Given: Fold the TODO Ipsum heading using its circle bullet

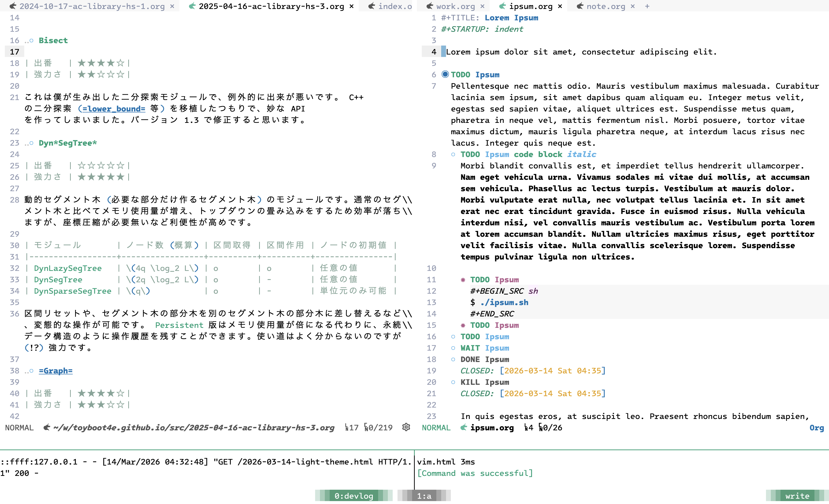Looking at the screenshot, I should coord(445,74).
